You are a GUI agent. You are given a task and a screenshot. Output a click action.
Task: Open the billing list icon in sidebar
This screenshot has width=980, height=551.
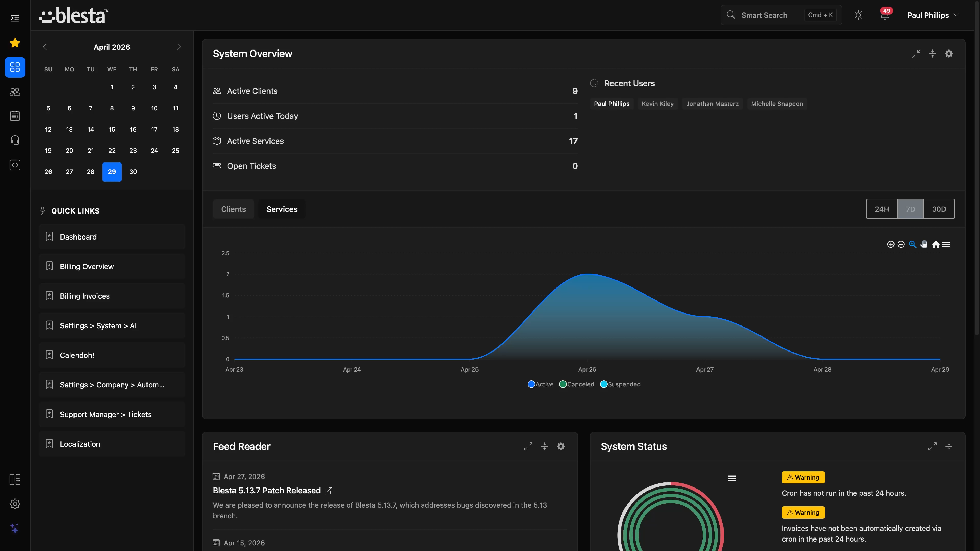click(x=15, y=116)
